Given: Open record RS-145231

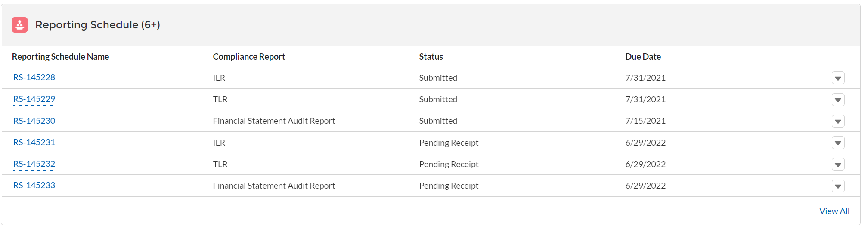Looking at the screenshot, I should (34, 142).
